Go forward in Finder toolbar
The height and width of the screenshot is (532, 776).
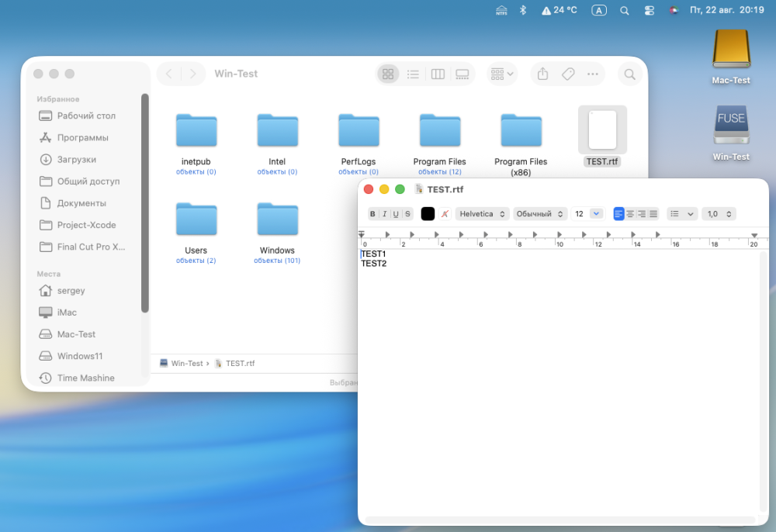[193, 74]
